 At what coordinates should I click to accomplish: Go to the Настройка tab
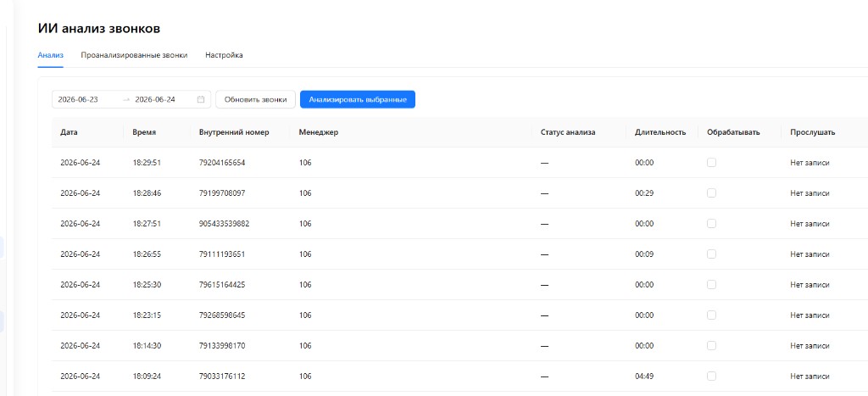[224, 55]
